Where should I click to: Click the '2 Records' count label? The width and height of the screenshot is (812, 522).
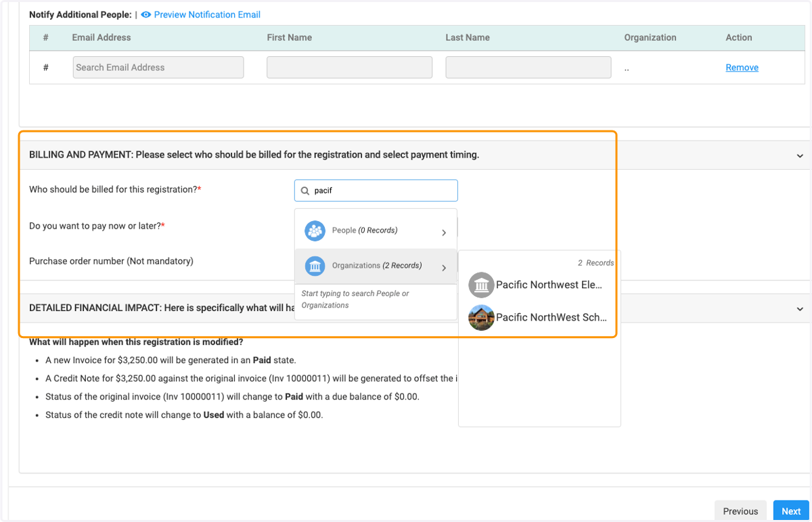pos(596,263)
